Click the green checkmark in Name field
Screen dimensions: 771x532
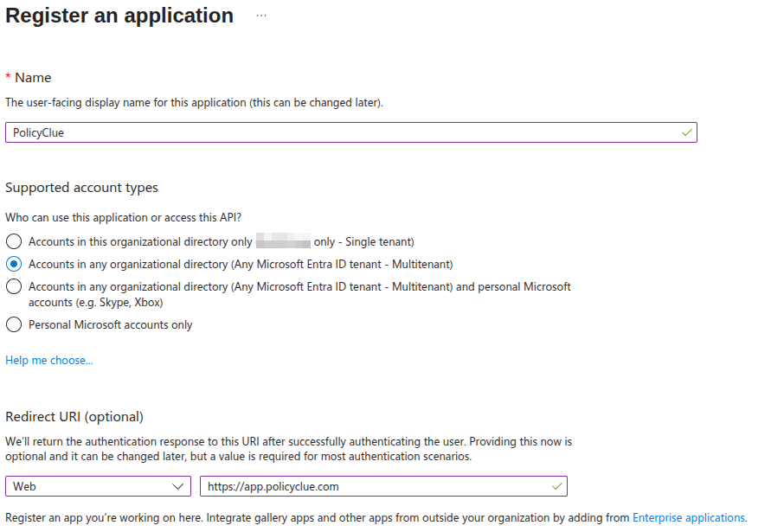[687, 132]
